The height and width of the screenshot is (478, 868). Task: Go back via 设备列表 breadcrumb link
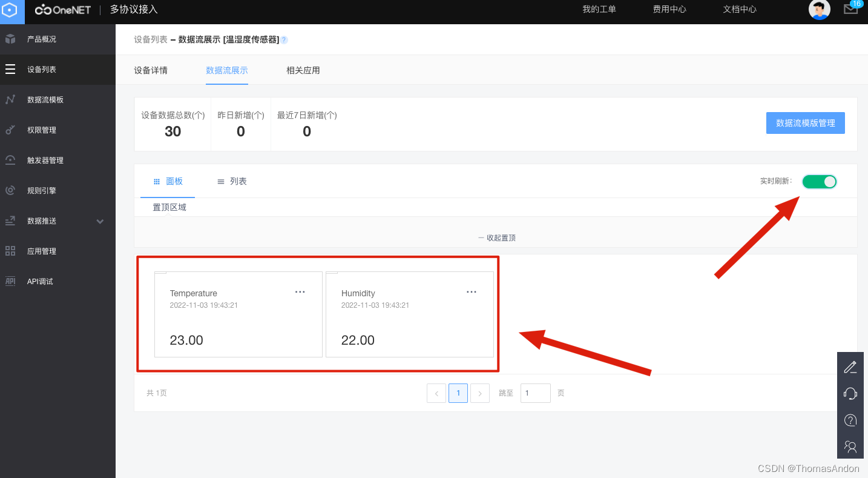pyautogui.click(x=151, y=39)
